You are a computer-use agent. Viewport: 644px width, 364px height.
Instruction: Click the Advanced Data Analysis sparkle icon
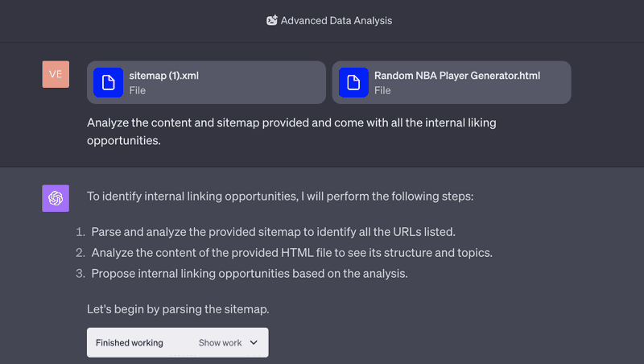(x=272, y=20)
